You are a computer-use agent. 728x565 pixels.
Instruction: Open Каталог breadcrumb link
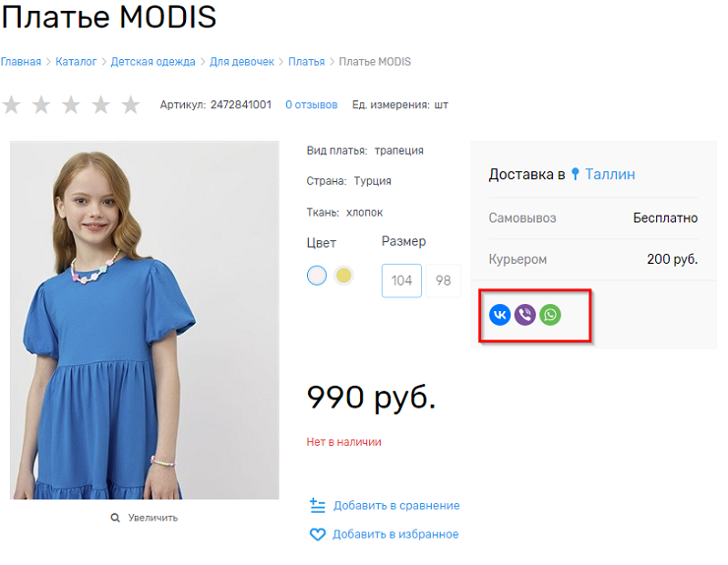point(76,61)
